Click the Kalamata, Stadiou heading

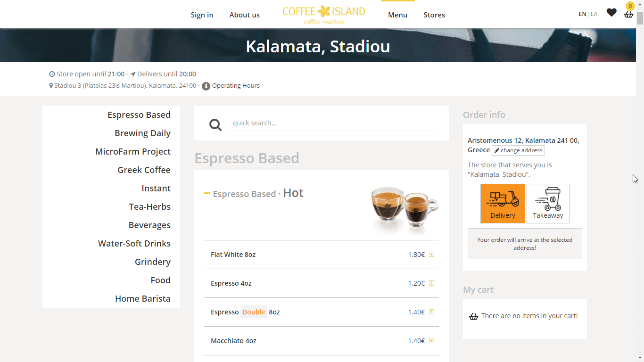click(318, 47)
